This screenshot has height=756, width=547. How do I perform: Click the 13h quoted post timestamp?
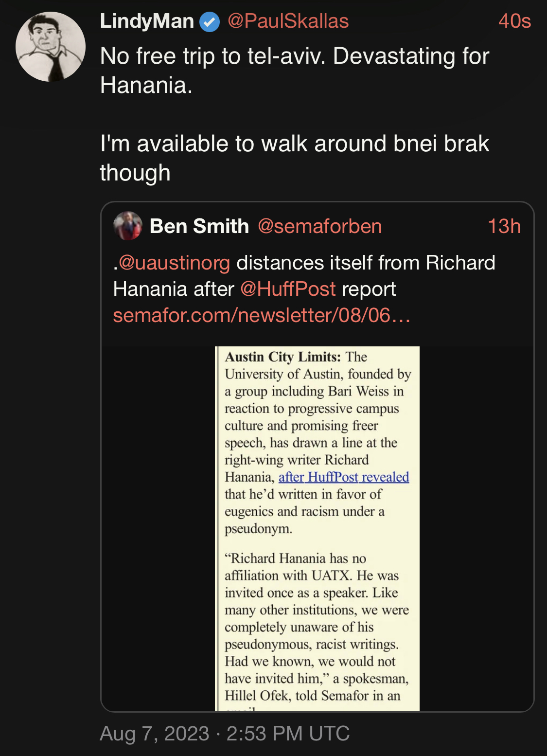504,226
